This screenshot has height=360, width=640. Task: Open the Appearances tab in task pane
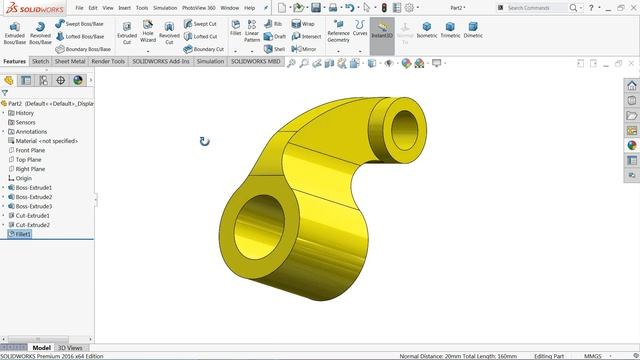(x=631, y=145)
